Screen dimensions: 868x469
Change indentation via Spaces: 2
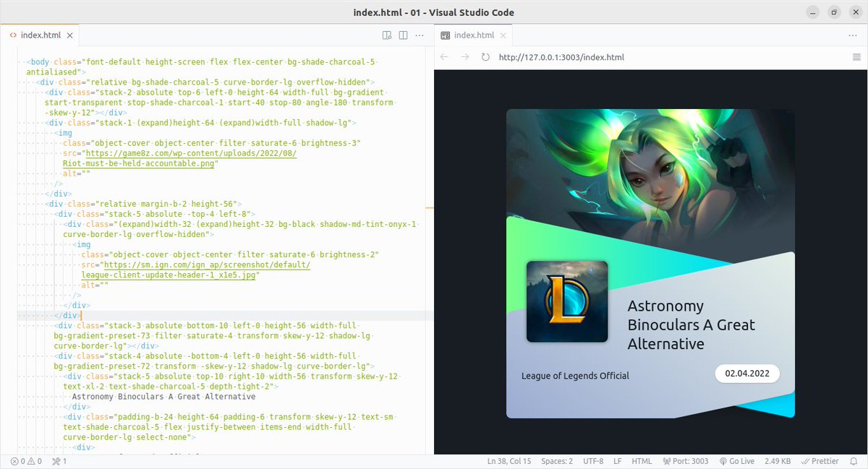[x=557, y=461]
